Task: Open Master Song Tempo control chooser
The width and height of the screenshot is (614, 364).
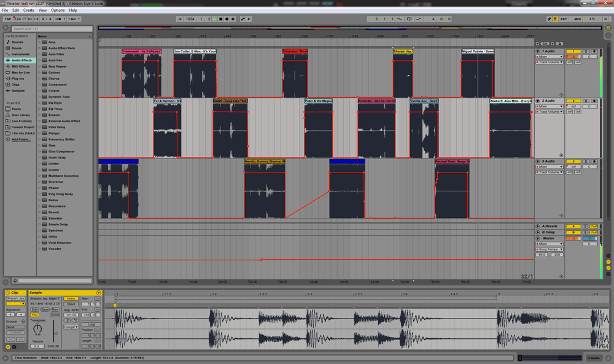Action: point(550,249)
